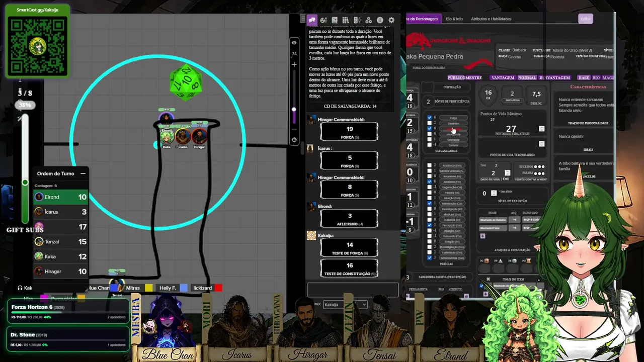Set roll visibility to PÚBLICO
This screenshot has width=644, height=362.
457,78
